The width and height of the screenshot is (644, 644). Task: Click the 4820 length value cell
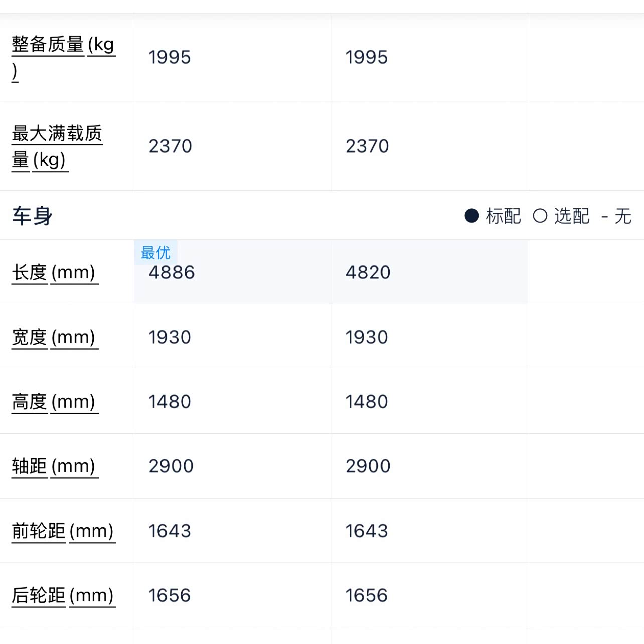coord(429,272)
